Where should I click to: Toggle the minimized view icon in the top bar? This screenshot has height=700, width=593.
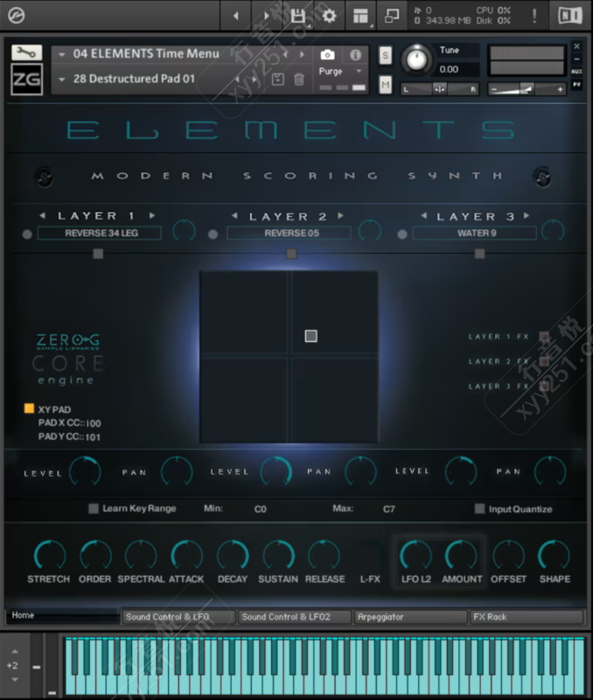[x=391, y=16]
